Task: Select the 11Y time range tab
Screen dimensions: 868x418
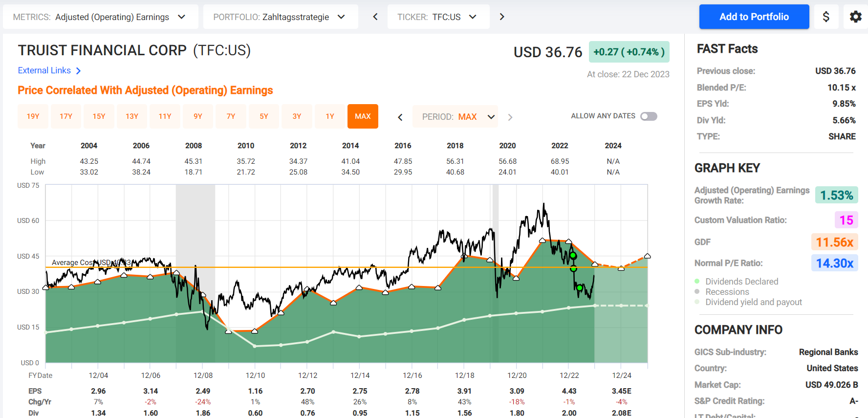Action: [x=165, y=116]
